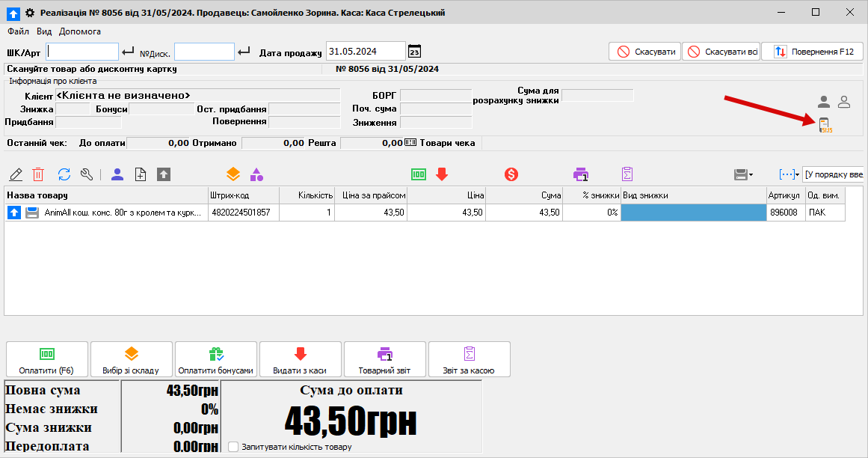Click the 'Скасувати всі' button

coord(722,52)
